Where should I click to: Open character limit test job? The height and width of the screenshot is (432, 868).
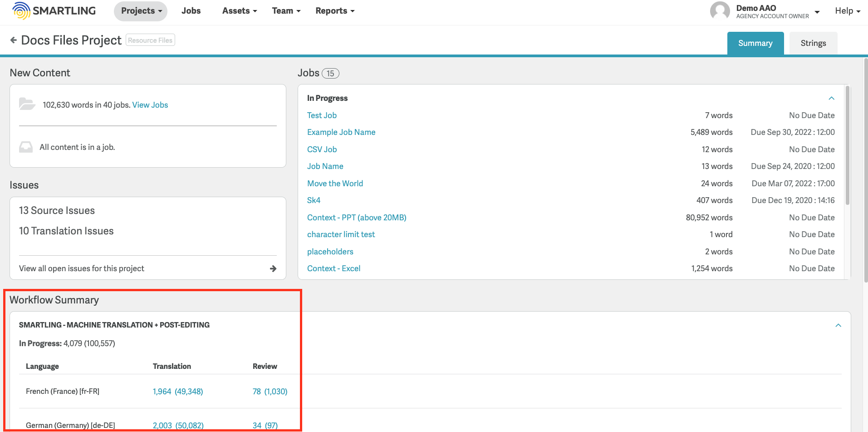pos(341,234)
